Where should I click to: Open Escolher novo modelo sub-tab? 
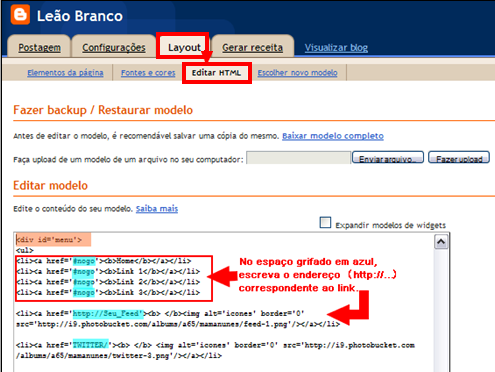(297, 73)
